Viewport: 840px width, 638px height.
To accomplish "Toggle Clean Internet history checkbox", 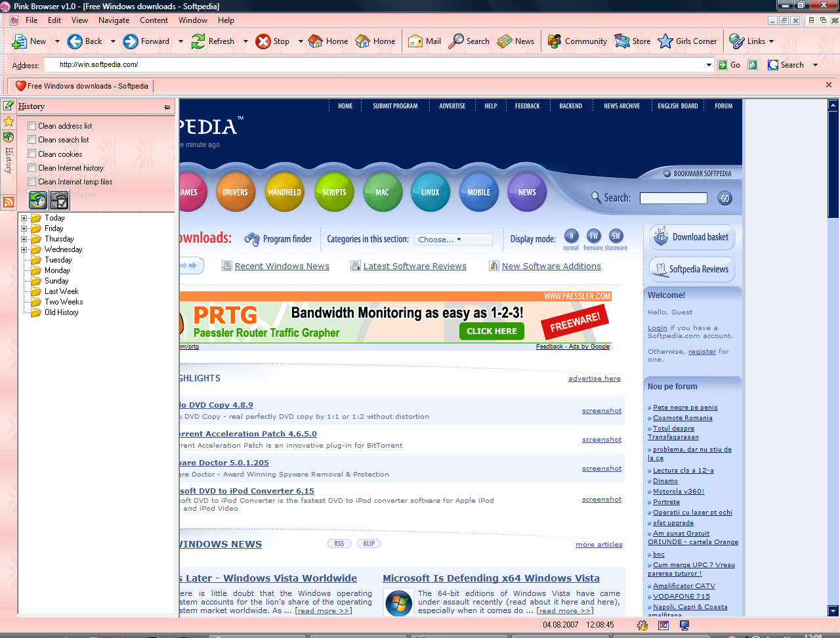I will click(31, 168).
